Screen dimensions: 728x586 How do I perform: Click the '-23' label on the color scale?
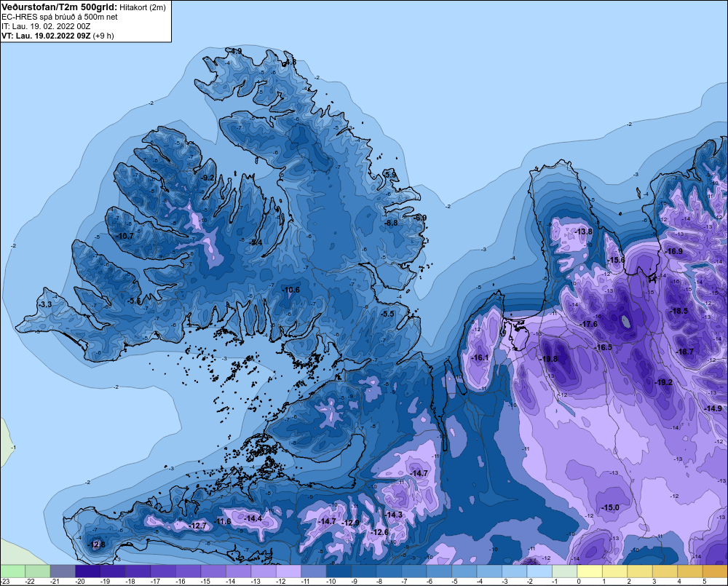tap(5, 582)
